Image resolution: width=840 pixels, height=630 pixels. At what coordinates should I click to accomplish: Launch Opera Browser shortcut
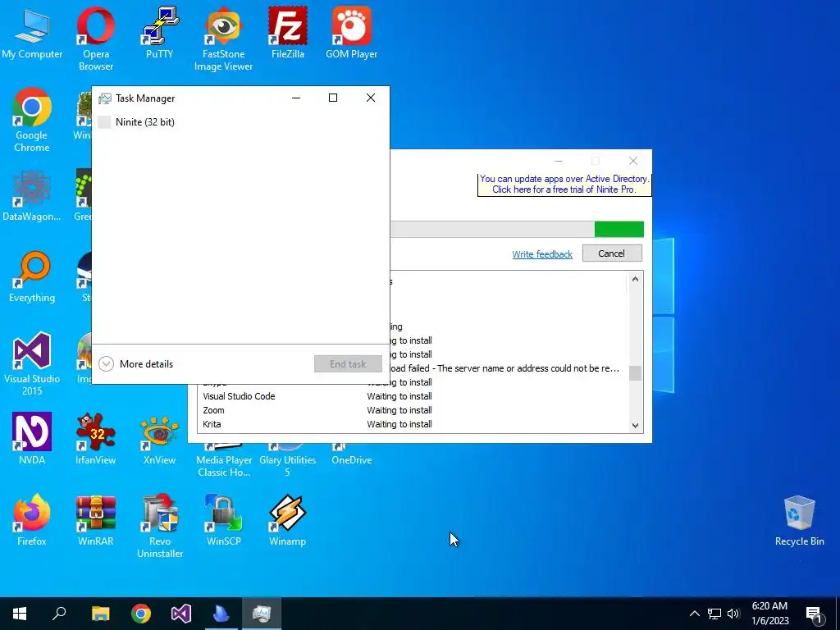point(95,39)
